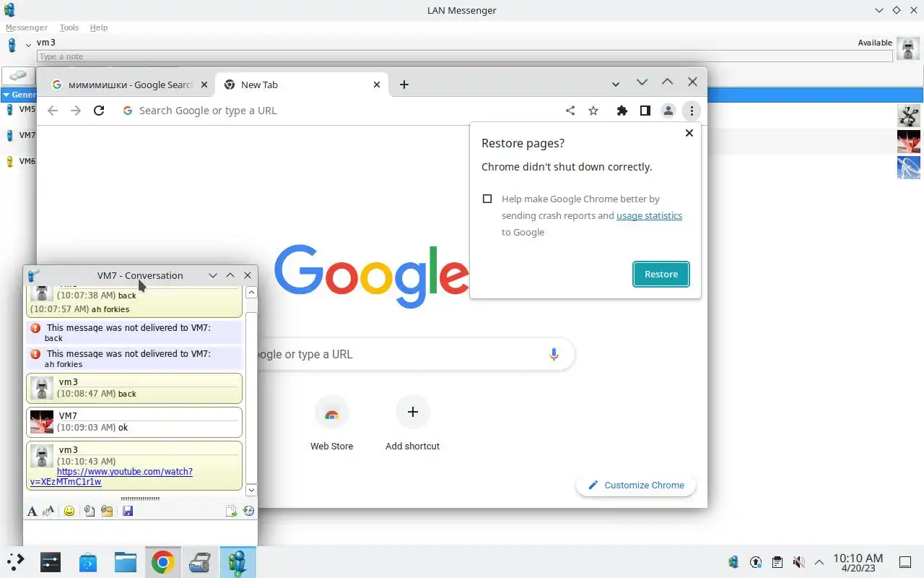Open the usage statistics link
924x578 pixels.
(649, 215)
